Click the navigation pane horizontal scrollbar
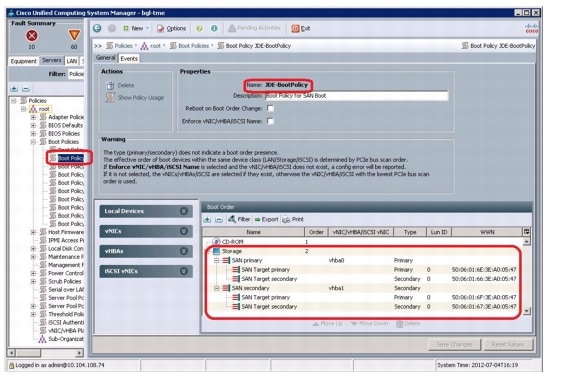This screenshot has height=376, width=576. 46,353
